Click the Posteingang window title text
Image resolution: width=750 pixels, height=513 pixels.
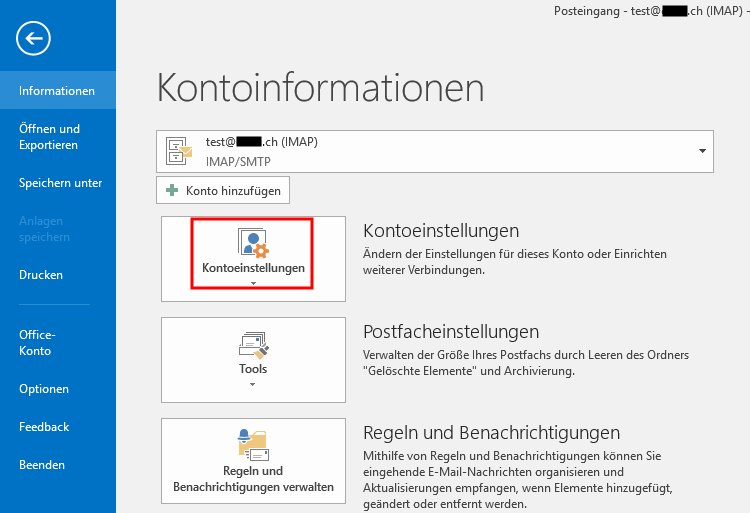click(649, 11)
